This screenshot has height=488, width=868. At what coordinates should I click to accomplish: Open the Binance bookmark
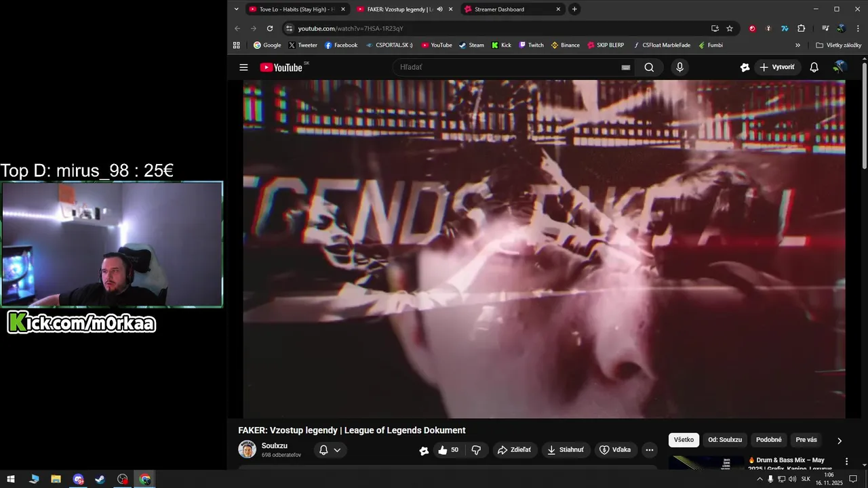[565, 45]
